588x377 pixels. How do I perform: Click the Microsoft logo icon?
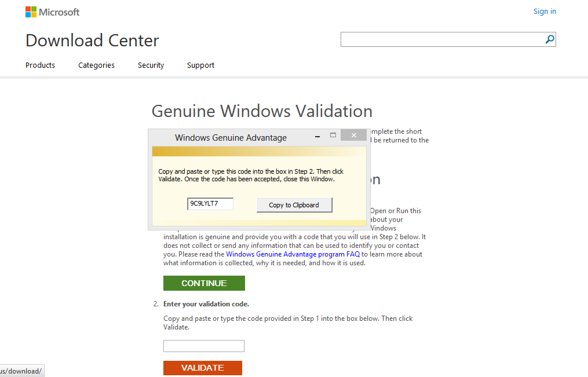tap(30, 12)
